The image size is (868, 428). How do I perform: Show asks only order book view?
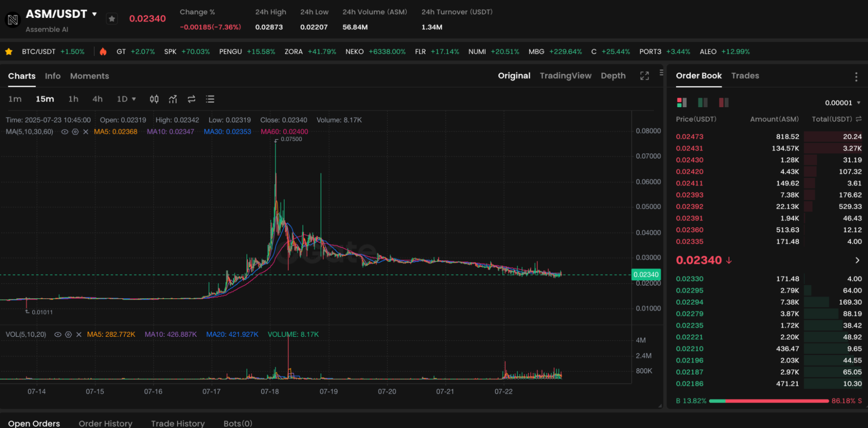coord(723,102)
